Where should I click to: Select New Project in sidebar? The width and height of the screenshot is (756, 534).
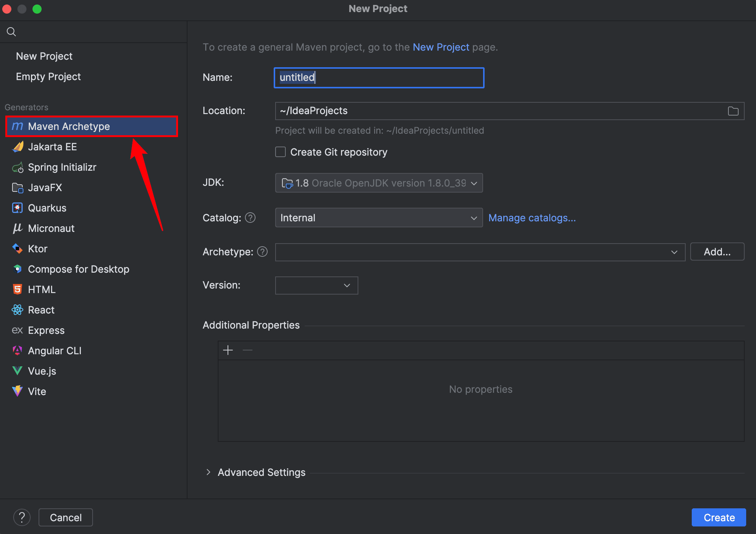point(44,56)
